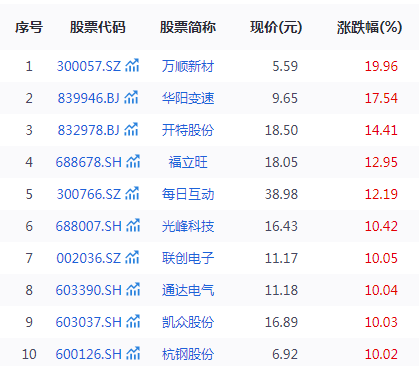Image resolution: width=419 pixels, height=366 pixels.
Task: Select the change value 10.05
Action: pyautogui.click(x=381, y=258)
